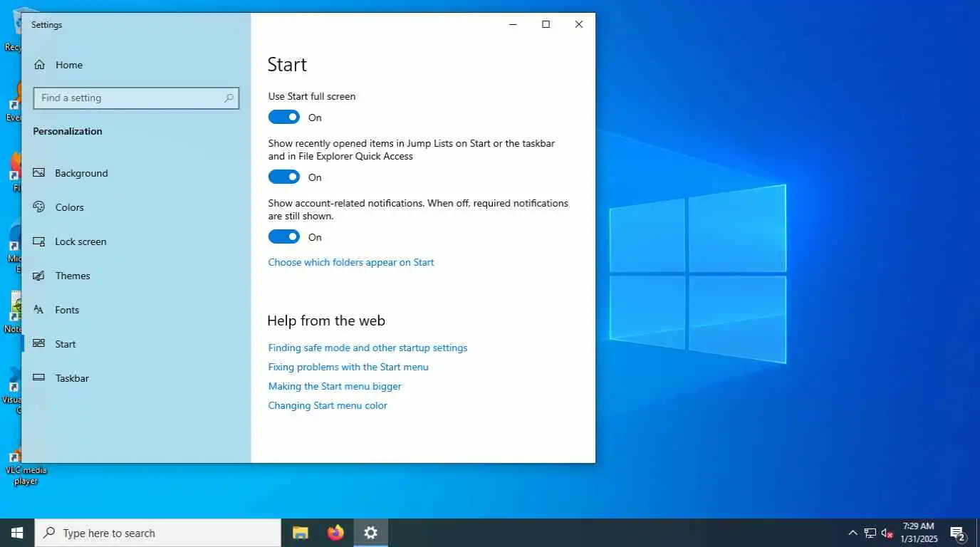Maximize the Settings window
The image size is (980, 547).
tap(546, 24)
